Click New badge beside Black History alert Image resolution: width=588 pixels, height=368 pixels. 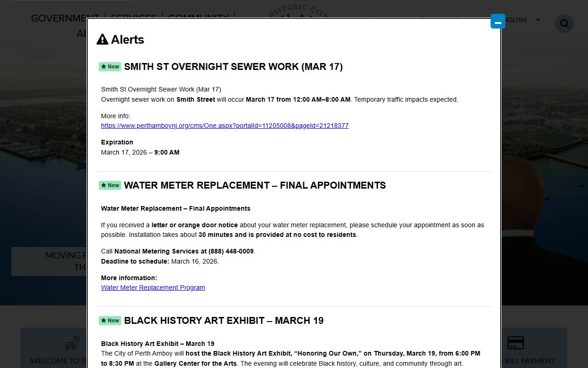[x=110, y=321]
